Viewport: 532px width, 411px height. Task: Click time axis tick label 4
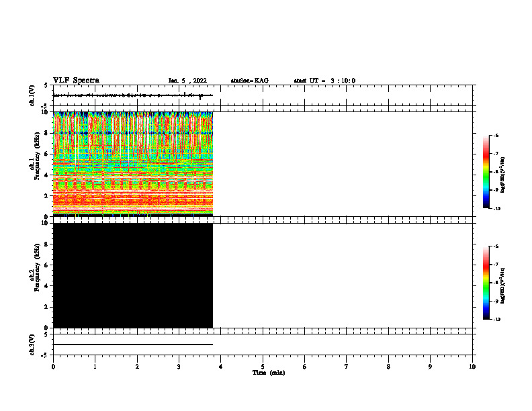point(221,367)
